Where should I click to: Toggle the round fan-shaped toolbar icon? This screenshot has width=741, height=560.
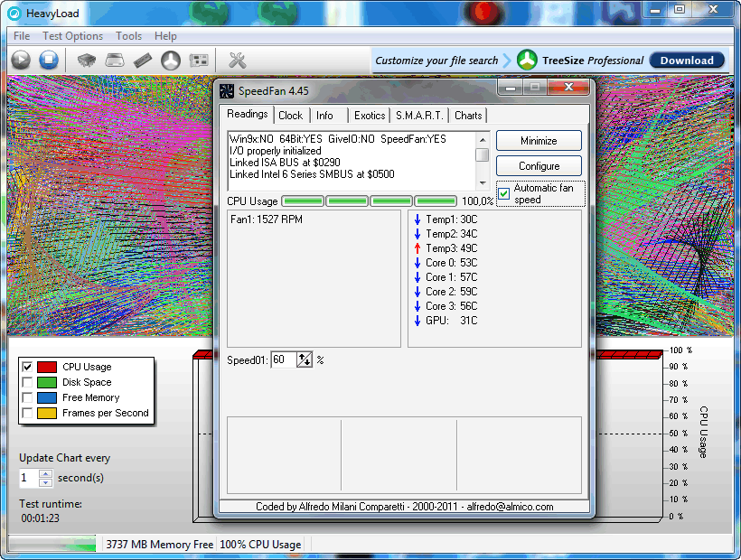click(171, 61)
